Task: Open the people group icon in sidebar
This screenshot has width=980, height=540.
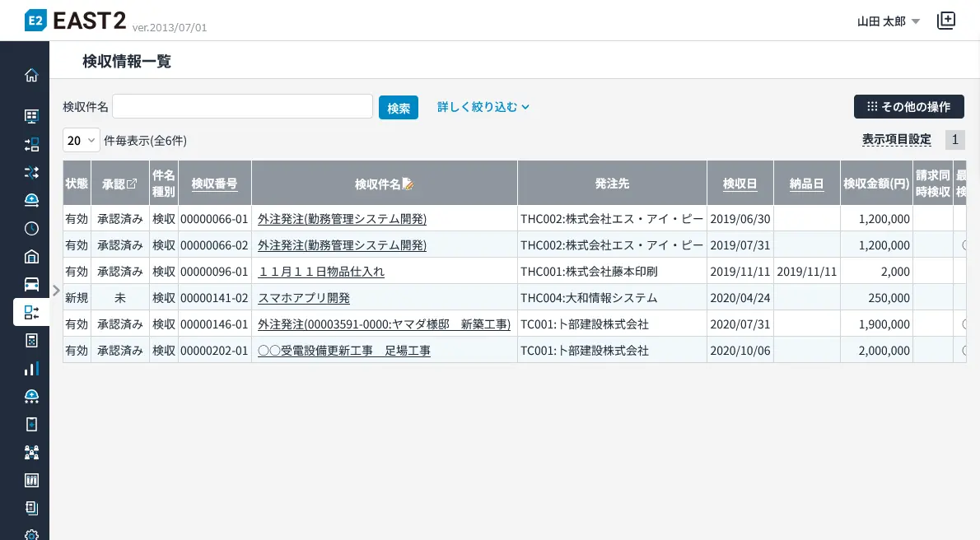Action: [31, 452]
